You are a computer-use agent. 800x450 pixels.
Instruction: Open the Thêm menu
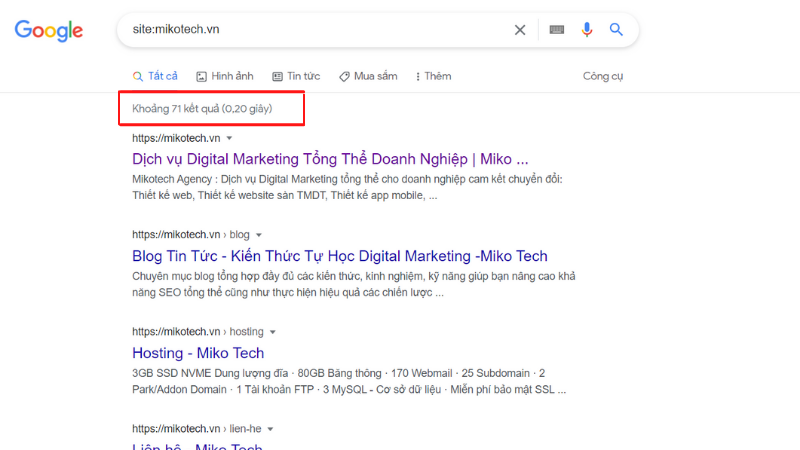[x=433, y=76]
